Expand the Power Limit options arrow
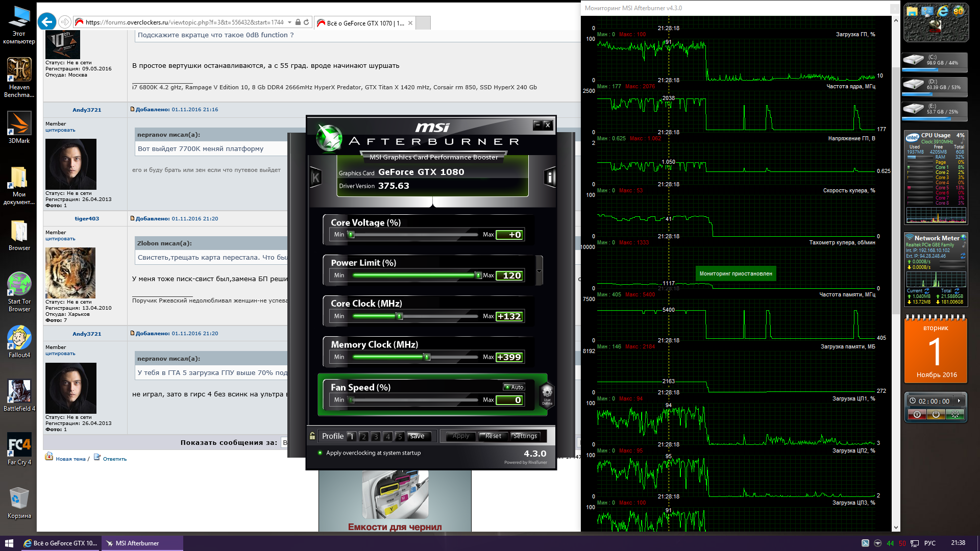This screenshot has height=551, width=980. (539, 270)
